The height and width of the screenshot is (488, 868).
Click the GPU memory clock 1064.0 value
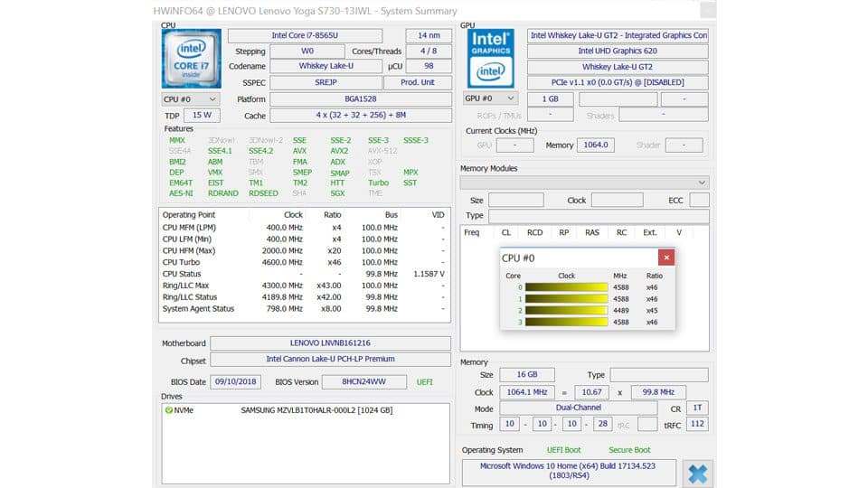pos(596,145)
